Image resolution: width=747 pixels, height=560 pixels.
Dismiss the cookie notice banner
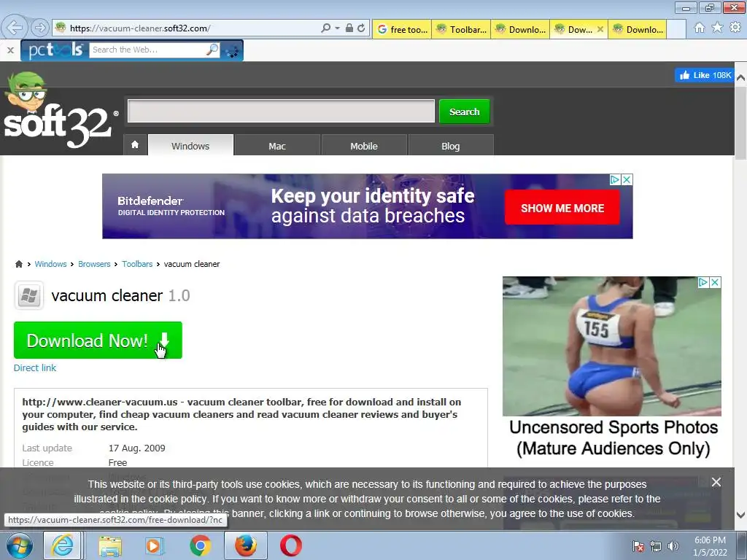(716, 482)
